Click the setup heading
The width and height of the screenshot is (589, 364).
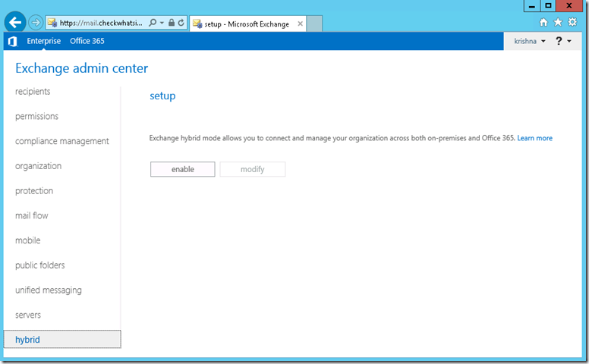click(162, 96)
